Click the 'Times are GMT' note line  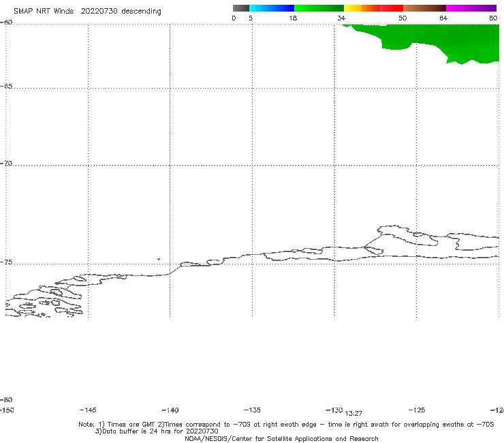[x=286, y=425]
